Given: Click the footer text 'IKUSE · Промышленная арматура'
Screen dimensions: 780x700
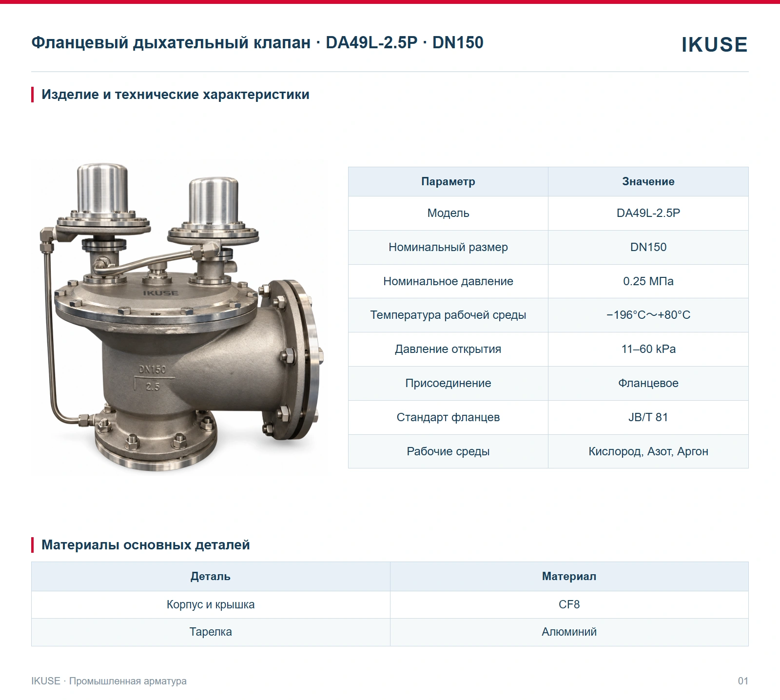Looking at the screenshot, I should [109, 681].
